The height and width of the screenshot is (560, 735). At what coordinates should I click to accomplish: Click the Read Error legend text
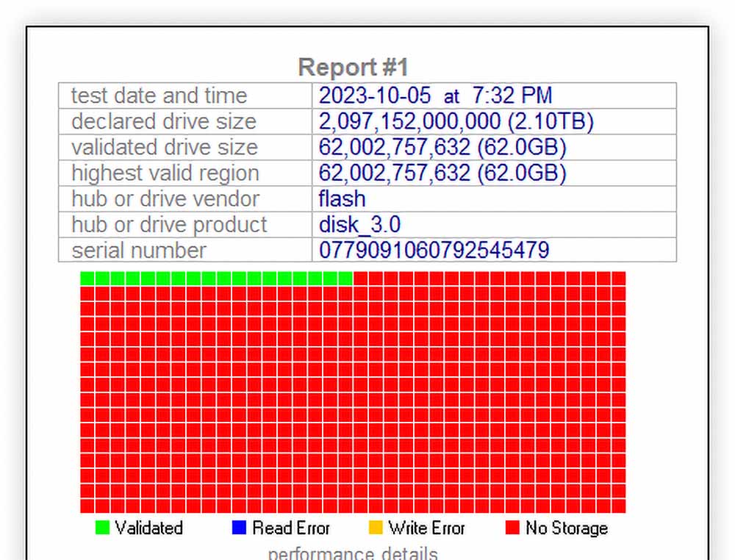pos(291,528)
